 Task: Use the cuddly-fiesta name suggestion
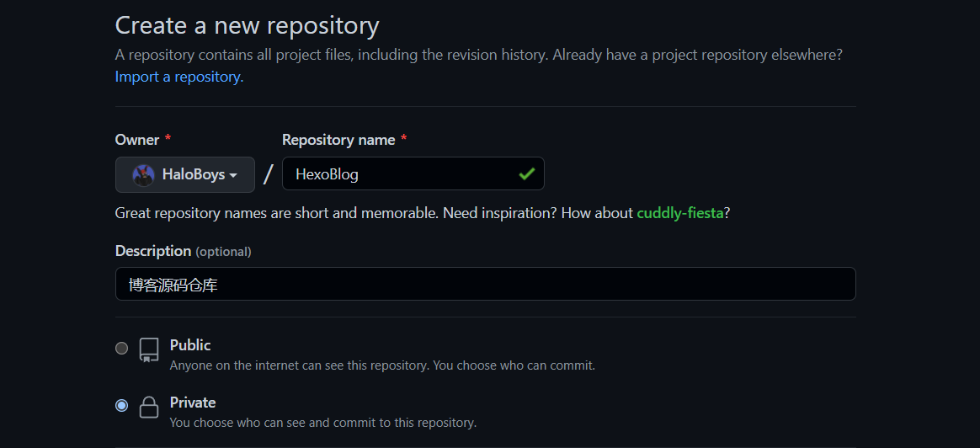point(679,213)
